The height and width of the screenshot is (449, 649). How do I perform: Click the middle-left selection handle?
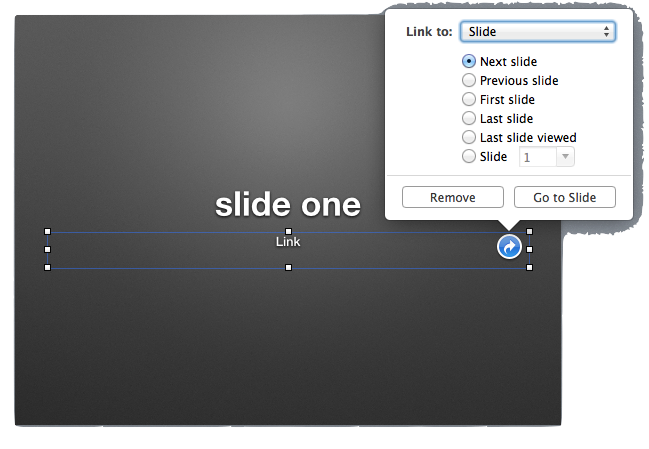[47, 249]
